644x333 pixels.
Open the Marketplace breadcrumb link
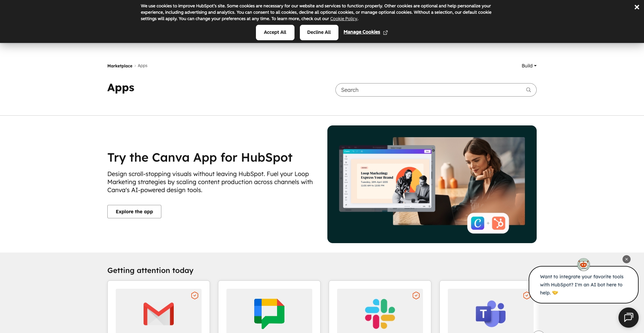pyautogui.click(x=120, y=66)
